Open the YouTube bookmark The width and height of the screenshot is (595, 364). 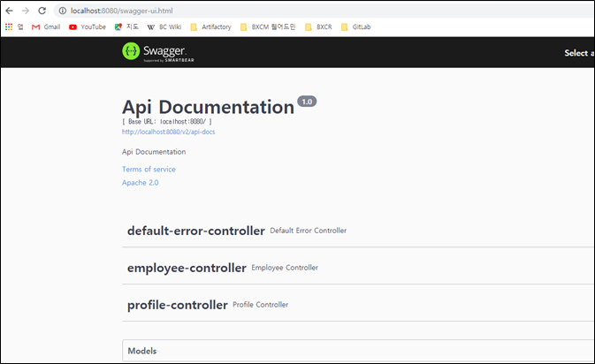click(87, 27)
